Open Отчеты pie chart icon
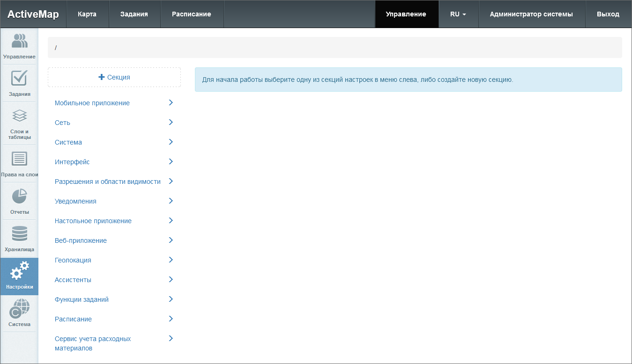Image resolution: width=632 pixels, height=364 pixels. [x=19, y=197]
